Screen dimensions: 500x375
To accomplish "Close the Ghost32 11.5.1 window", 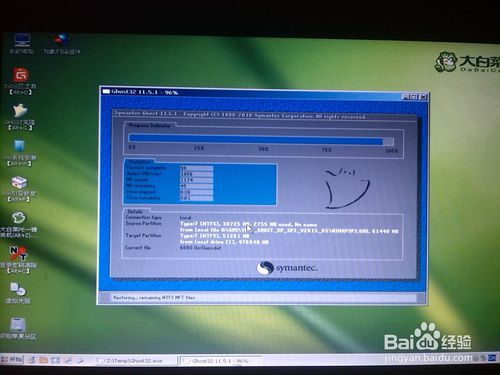I will pos(423,97).
